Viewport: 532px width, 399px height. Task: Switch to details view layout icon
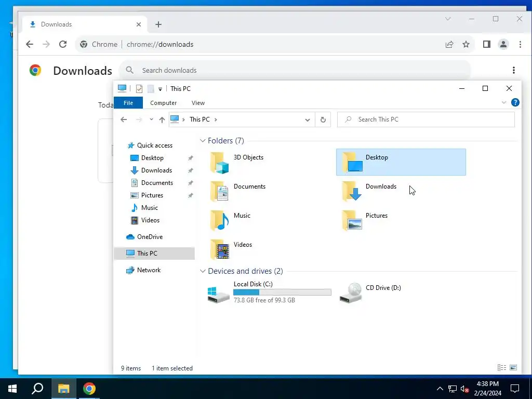coord(502,368)
